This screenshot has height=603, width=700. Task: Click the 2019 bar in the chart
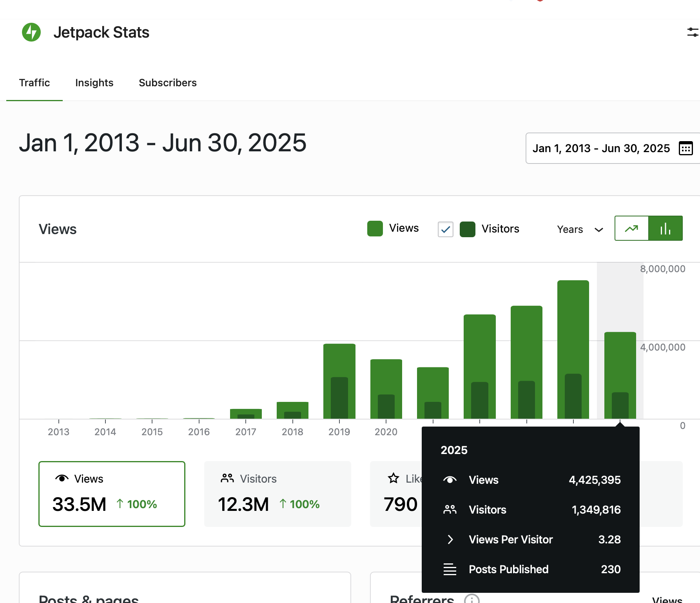pos(339,381)
